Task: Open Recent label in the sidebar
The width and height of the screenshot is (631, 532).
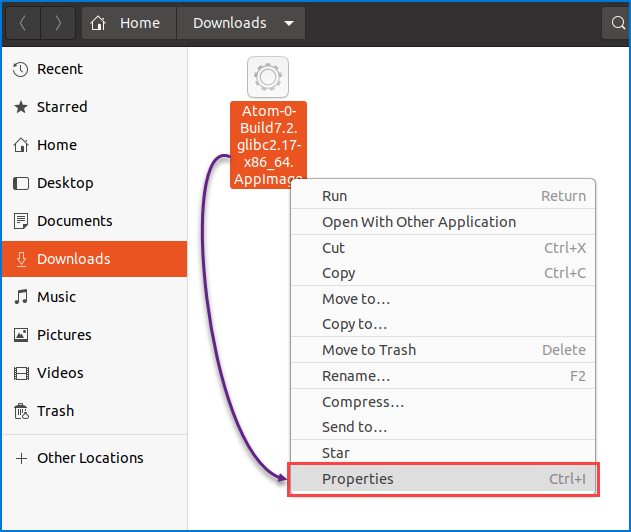Action: coord(60,69)
